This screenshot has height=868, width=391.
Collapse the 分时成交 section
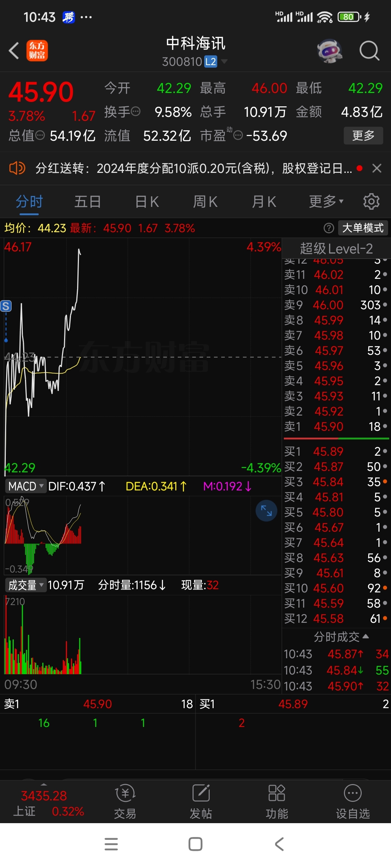(341, 637)
